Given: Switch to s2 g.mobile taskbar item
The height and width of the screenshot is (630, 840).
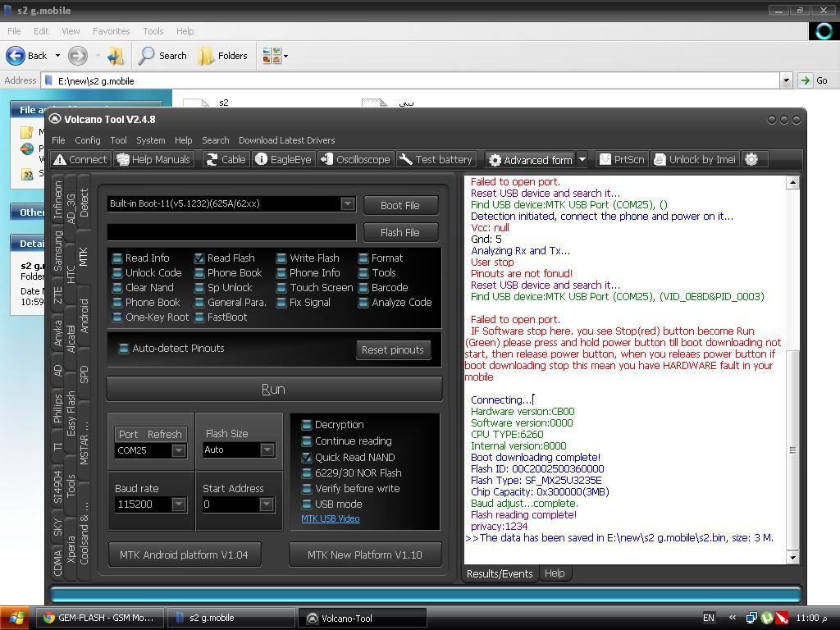Looking at the screenshot, I should pyautogui.click(x=231, y=619).
